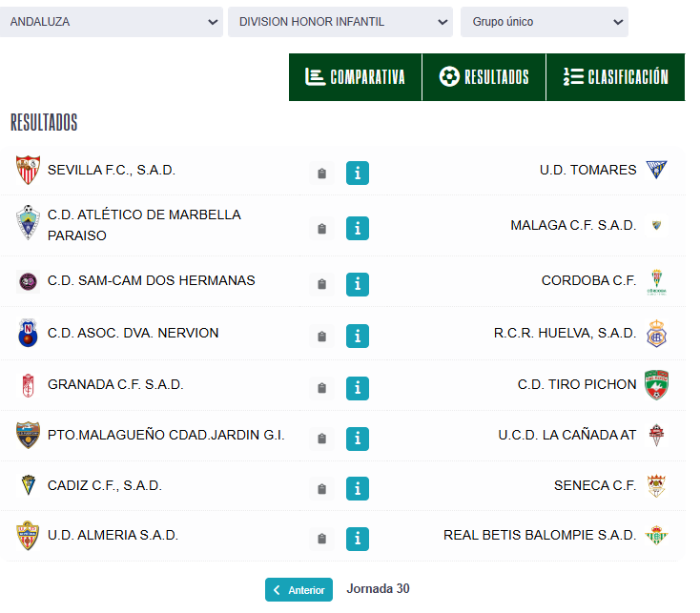Open the ANDALUZA federation dropdown
700x613 pixels.
(x=111, y=22)
